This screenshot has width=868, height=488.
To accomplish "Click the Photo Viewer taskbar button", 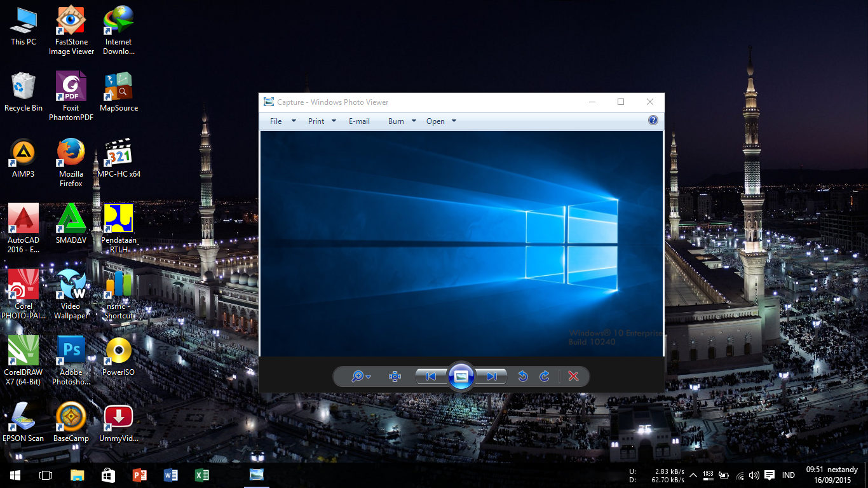I will coord(257,475).
